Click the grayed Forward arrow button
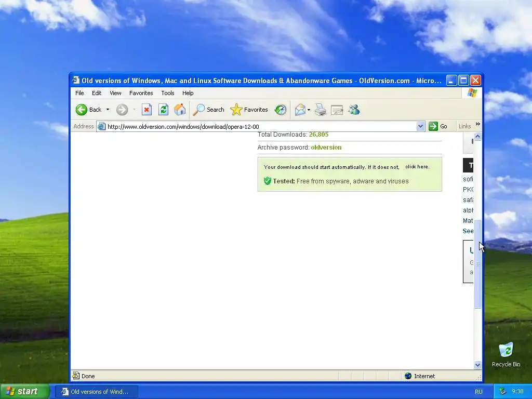Screen dimensions: 532x399 (122, 110)
